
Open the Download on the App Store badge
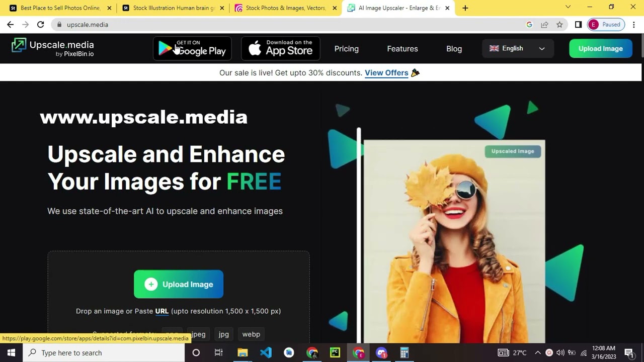pos(281,48)
